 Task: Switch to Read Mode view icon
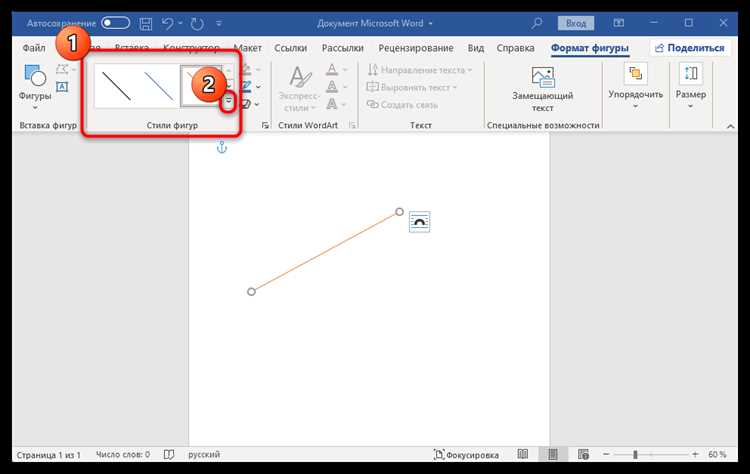coord(523,454)
